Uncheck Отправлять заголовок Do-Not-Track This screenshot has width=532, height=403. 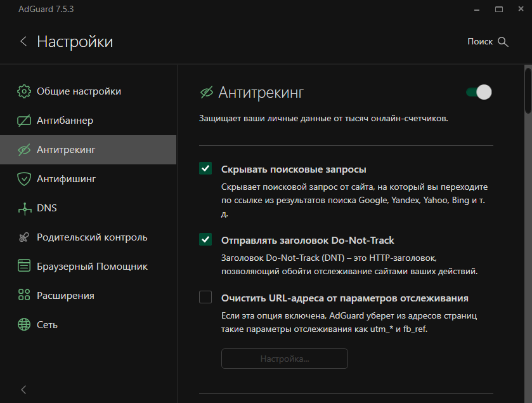(x=205, y=240)
